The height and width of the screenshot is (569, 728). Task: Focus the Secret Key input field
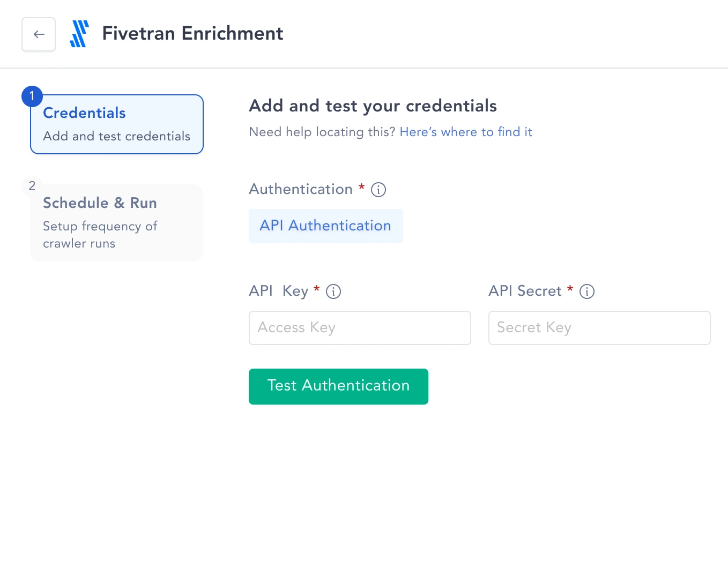click(x=599, y=328)
